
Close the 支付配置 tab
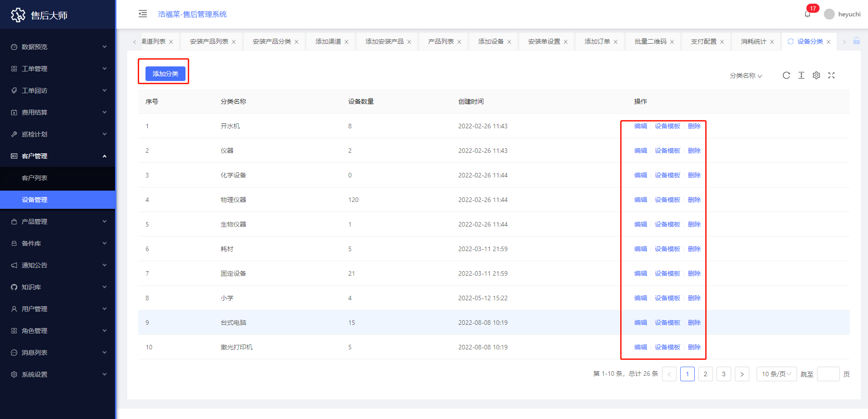[x=722, y=42]
